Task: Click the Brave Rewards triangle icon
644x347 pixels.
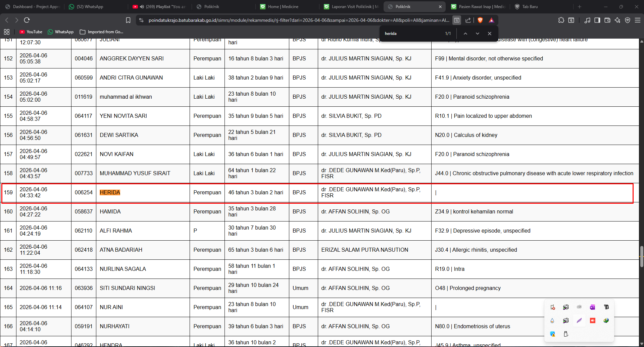Action: (491, 20)
